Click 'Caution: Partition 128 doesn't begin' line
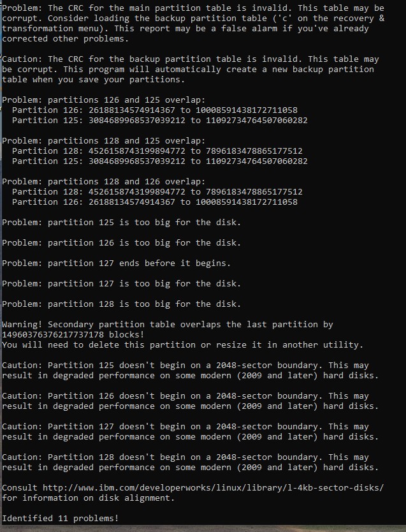 pyautogui.click(x=185, y=457)
